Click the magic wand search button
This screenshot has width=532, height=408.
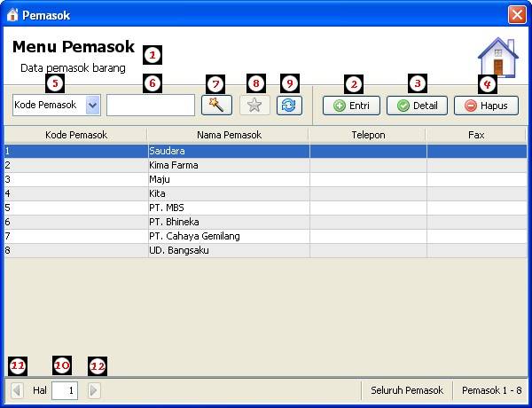[x=216, y=106]
